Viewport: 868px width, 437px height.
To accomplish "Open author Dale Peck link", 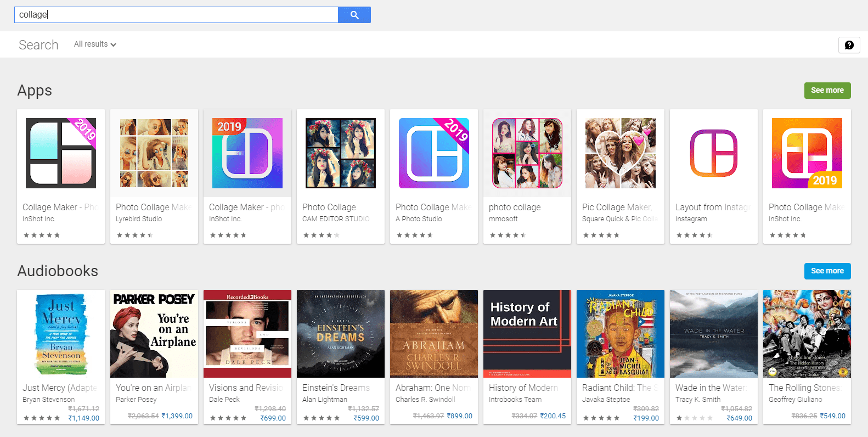I will (x=224, y=400).
